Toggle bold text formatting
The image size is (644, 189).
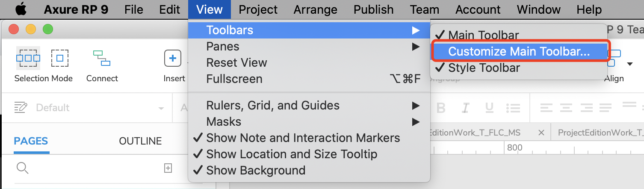point(441,107)
